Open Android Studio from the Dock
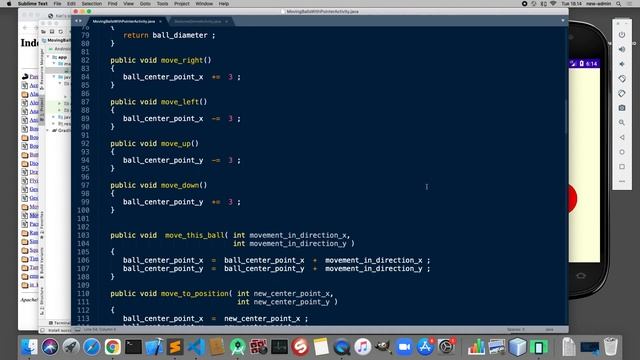 (238, 347)
